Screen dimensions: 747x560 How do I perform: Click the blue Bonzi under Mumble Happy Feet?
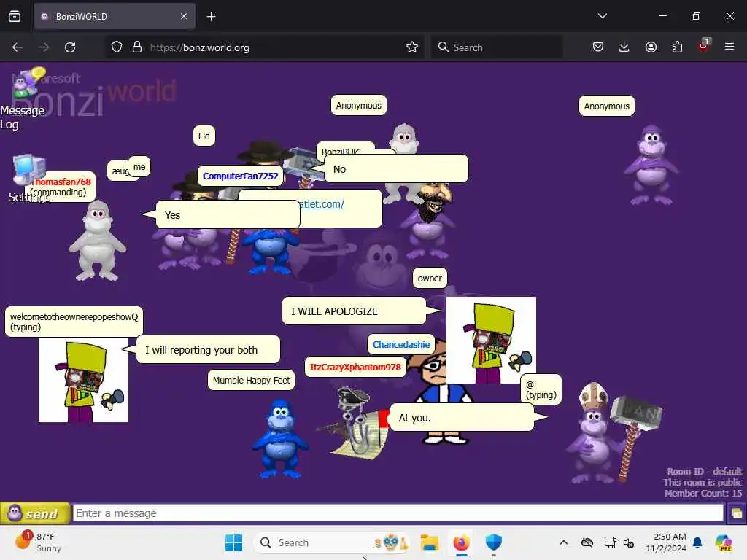(x=280, y=438)
